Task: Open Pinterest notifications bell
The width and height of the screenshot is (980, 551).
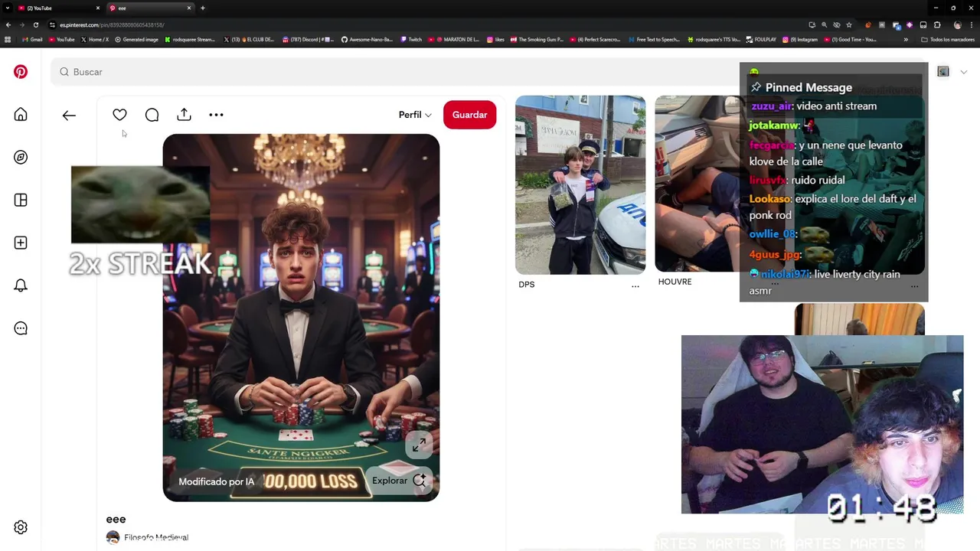Action: pyautogui.click(x=21, y=285)
